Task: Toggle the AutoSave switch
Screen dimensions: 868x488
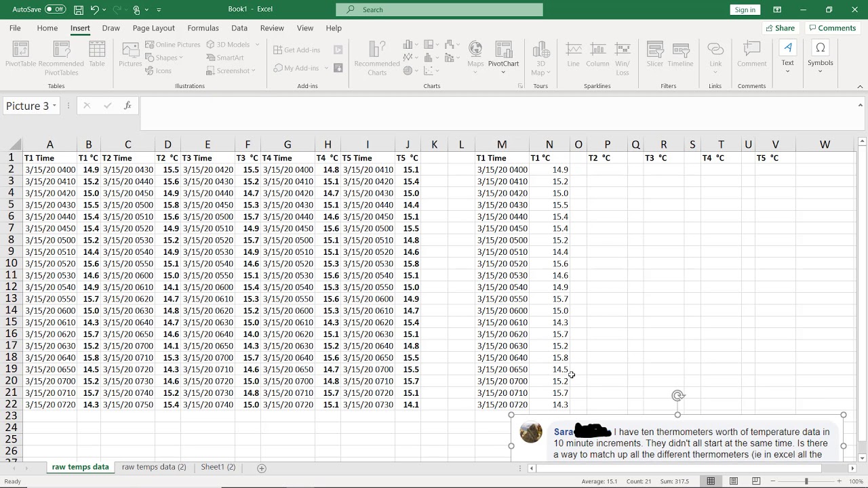Action: (x=55, y=9)
